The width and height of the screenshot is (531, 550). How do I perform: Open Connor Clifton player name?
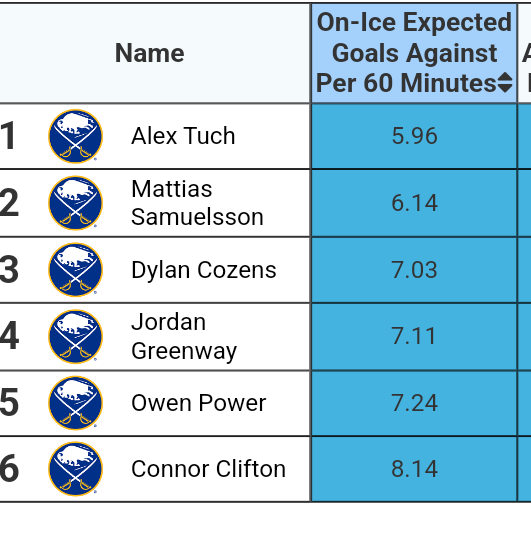tap(209, 469)
